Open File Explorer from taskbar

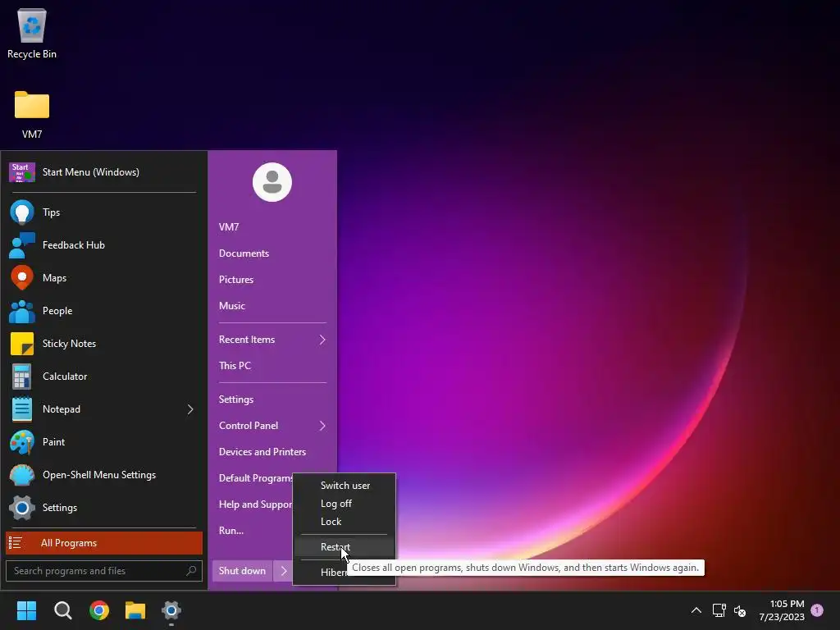click(x=135, y=610)
